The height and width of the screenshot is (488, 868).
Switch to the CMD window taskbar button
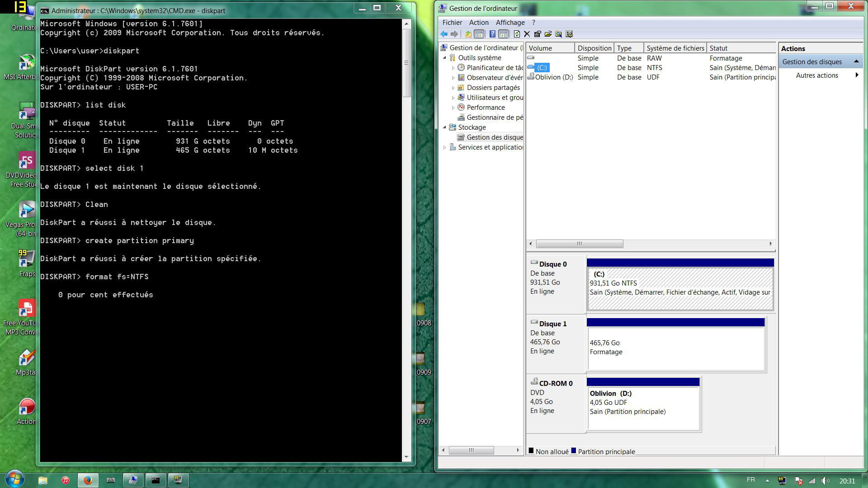click(156, 480)
